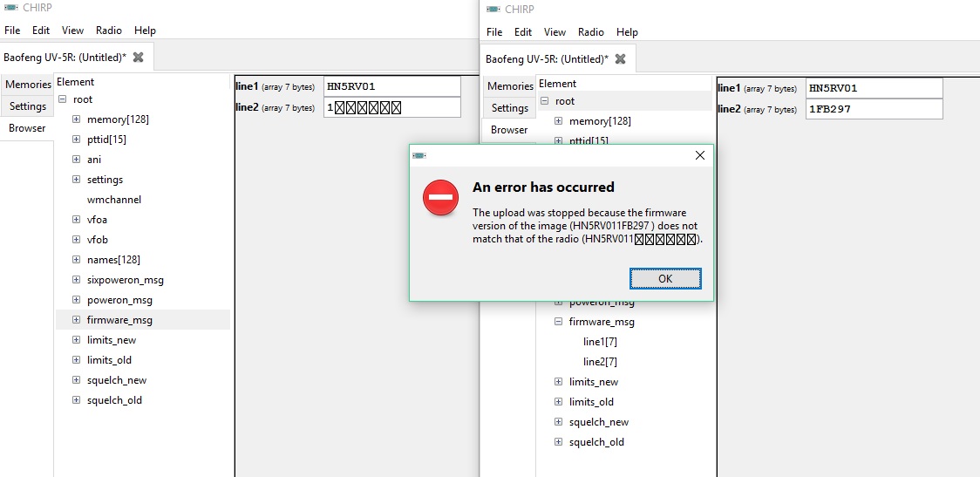This screenshot has width=980, height=477.
Task: Expand squelch_new in right window
Action: tap(558, 422)
